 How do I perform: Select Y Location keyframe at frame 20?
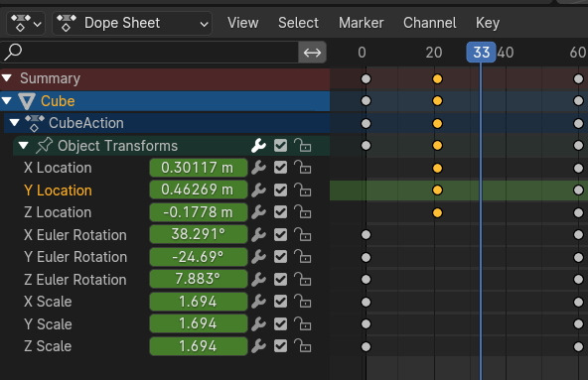coord(437,190)
